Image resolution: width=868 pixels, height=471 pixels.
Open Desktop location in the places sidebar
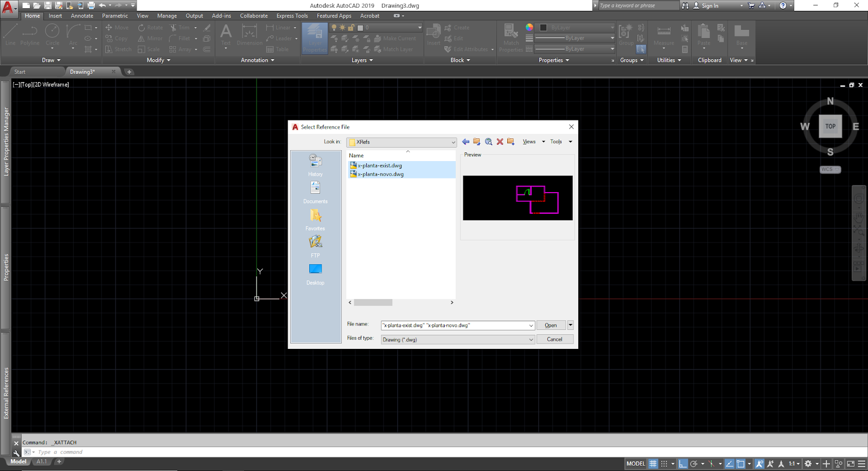coord(315,273)
